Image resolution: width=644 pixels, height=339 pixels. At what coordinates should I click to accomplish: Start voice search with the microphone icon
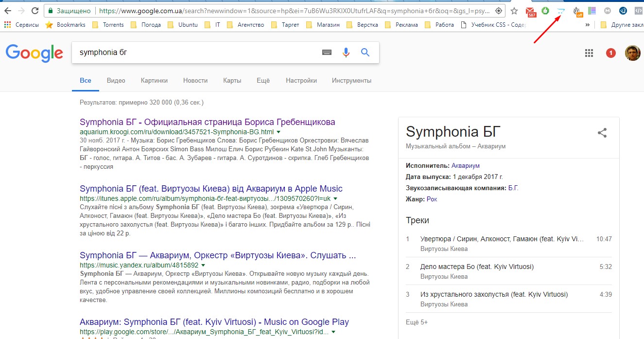pyautogui.click(x=346, y=53)
